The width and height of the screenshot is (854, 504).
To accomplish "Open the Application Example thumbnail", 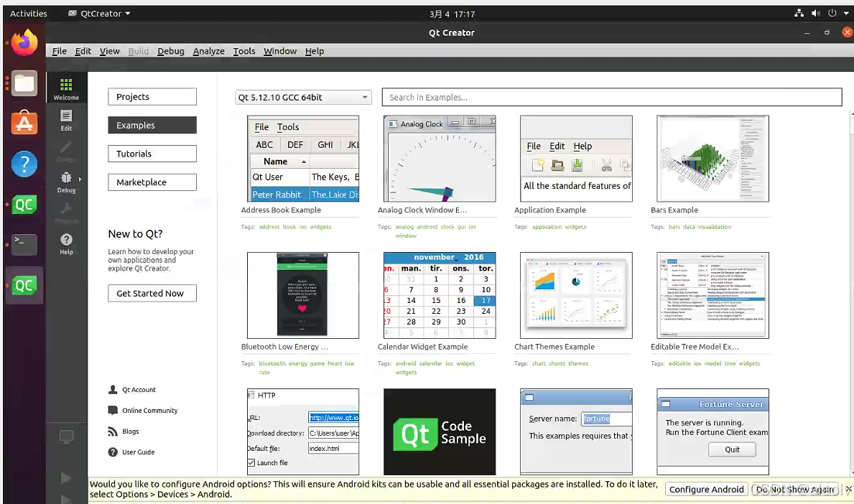I will (x=576, y=159).
